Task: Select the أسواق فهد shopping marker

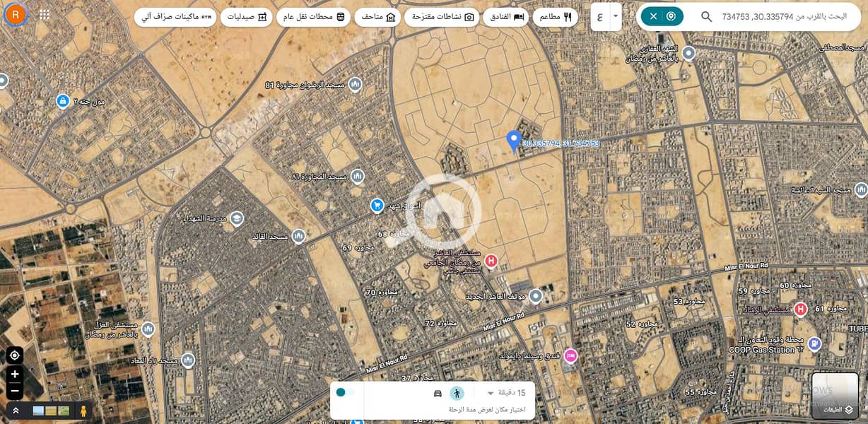Action: point(377,206)
